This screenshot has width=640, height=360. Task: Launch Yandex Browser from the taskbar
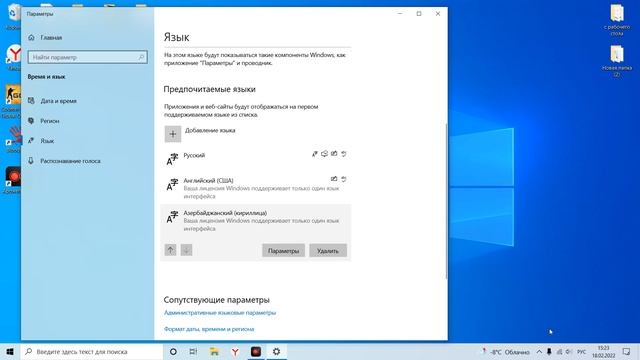tap(235, 351)
